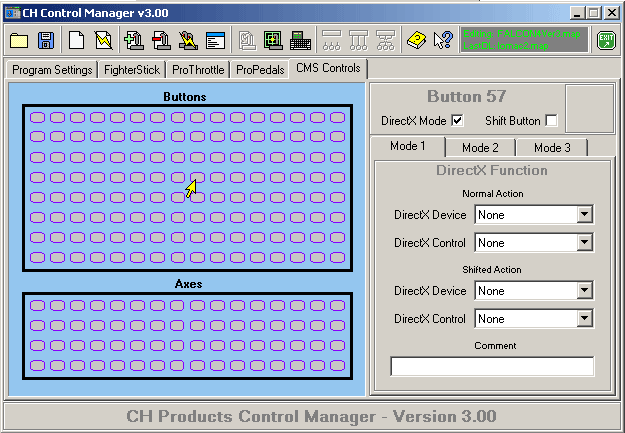
Task: Toggle the DirectX Mode checkbox
Action: [458, 120]
